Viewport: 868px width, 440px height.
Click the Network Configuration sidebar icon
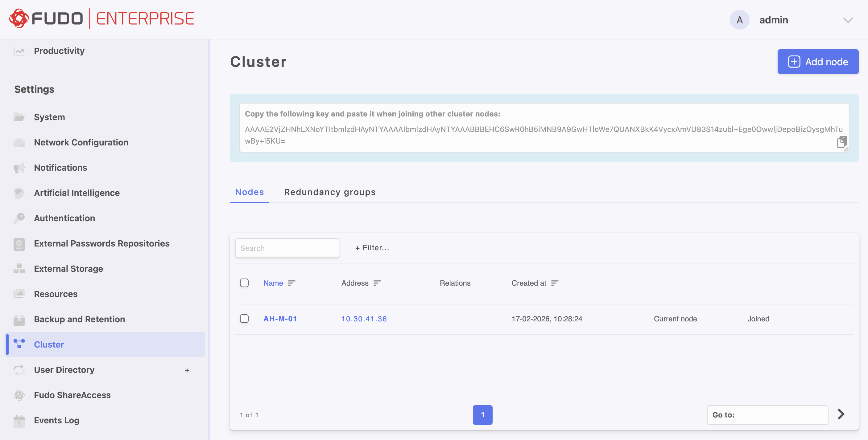click(x=19, y=143)
